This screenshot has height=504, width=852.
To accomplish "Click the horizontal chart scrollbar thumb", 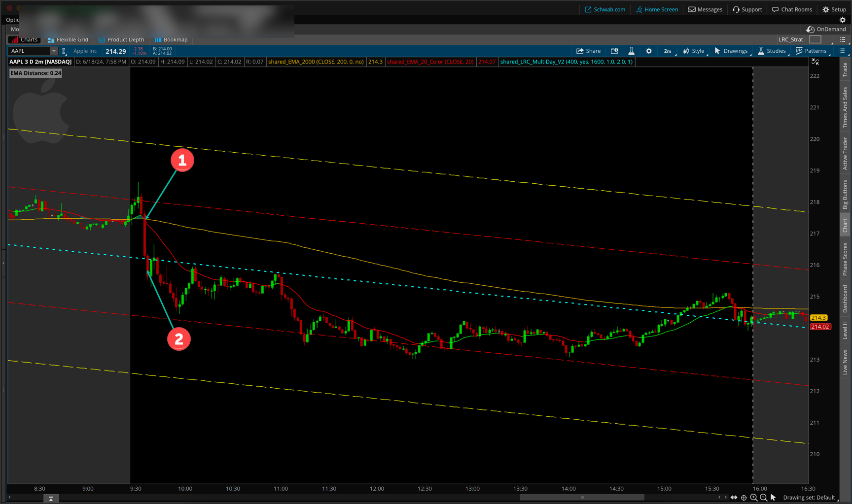I will coord(582,498).
